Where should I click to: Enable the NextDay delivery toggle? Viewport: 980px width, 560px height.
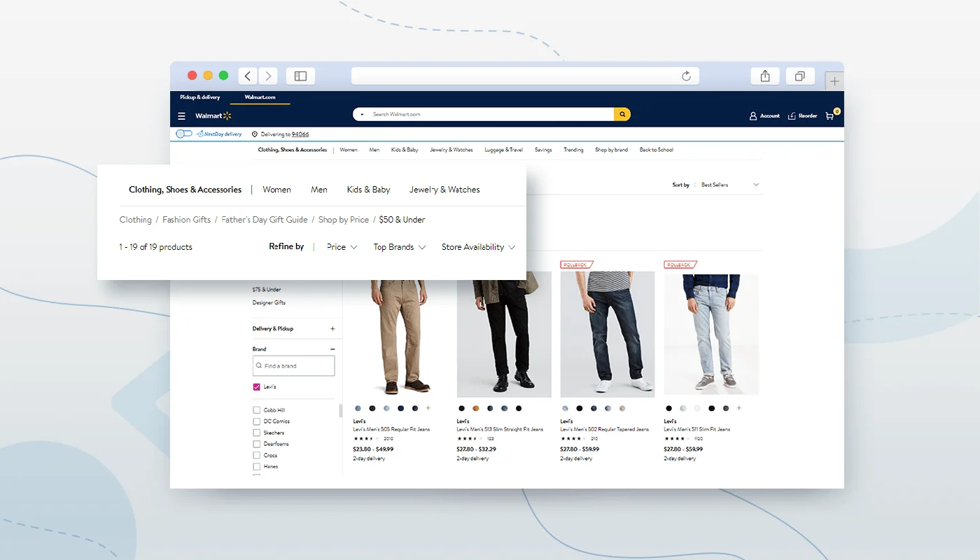click(x=184, y=133)
